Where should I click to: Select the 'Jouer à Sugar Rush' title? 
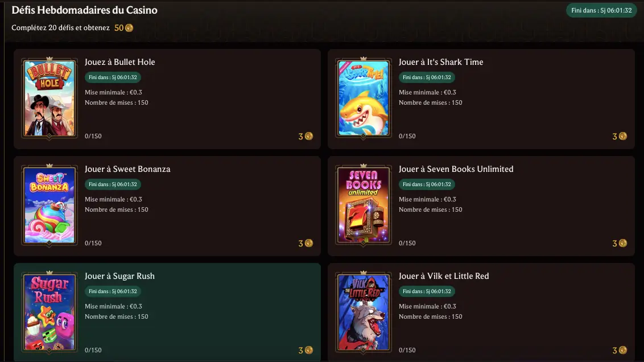[119, 276]
